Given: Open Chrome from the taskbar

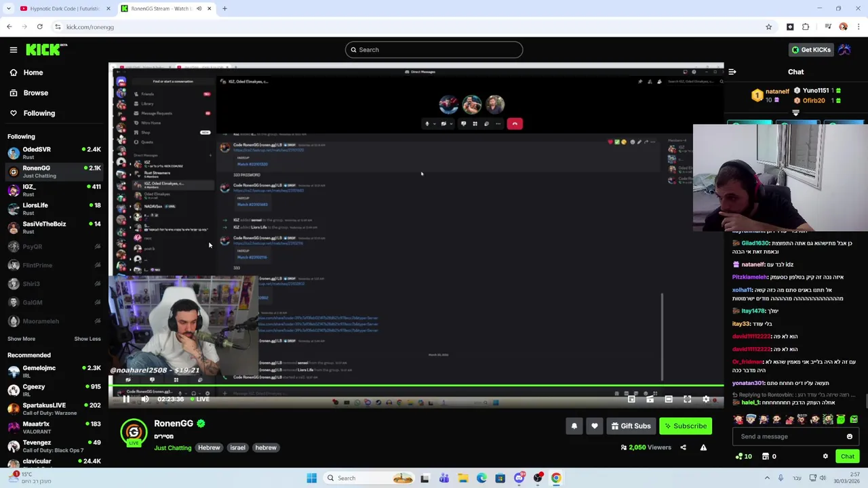Looking at the screenshot, I should pyautogui.click(x=556, y=478).
